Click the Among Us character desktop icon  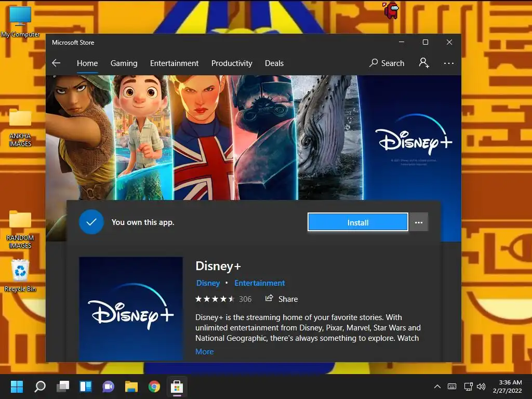391,10
